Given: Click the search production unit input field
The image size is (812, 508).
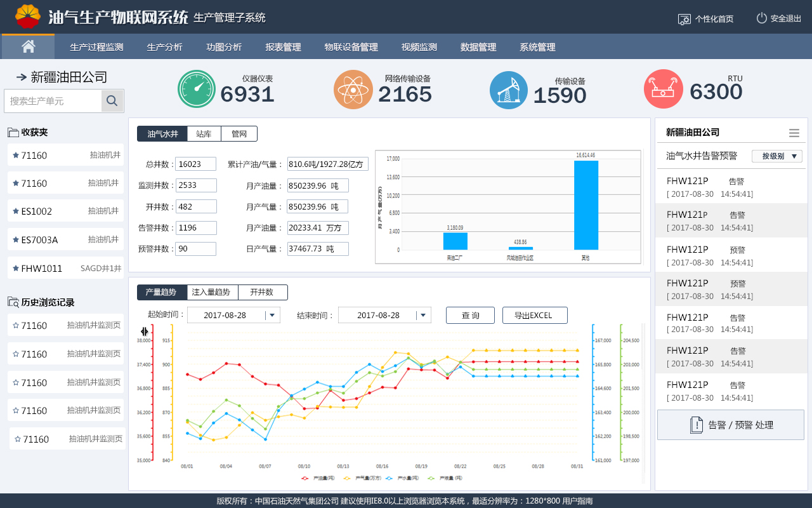Looking at the screenshot, I should pyautogui.click(x=53, y=101).
